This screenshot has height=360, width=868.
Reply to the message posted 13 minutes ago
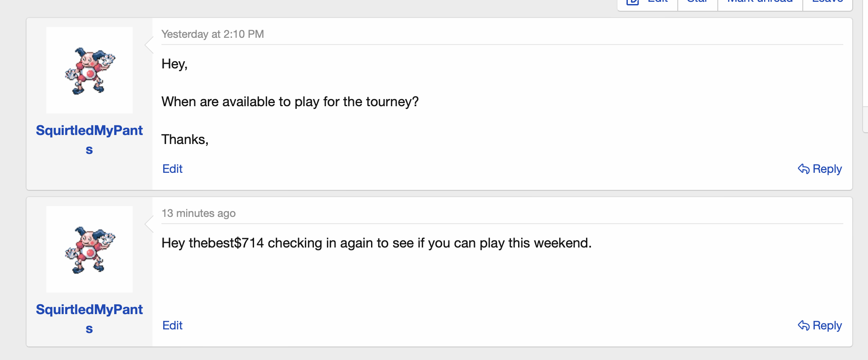827,325
